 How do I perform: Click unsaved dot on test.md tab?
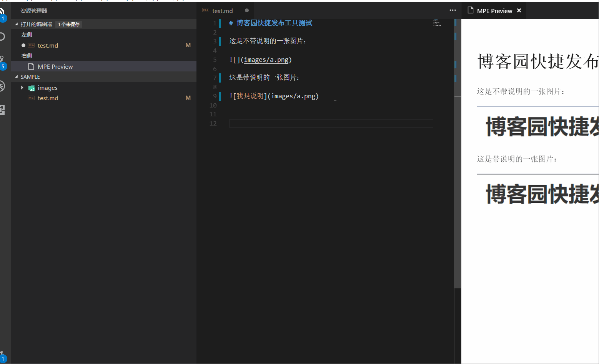pos(247,10)
